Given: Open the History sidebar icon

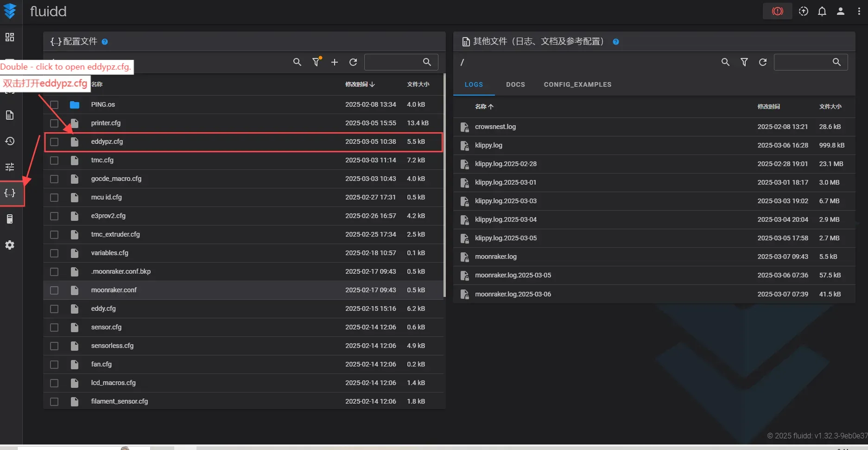Looking at the screenshot, I should [x=10, y=141].
